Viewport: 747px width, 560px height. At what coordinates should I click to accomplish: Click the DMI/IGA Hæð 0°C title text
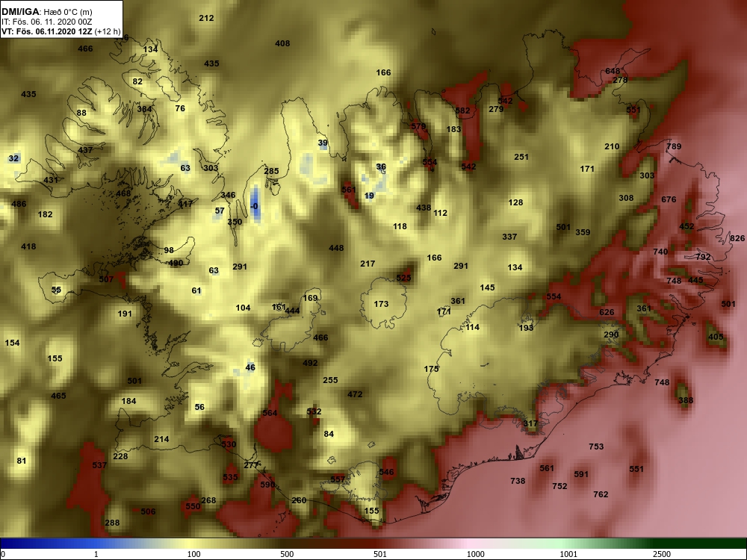[x=47, y=11]
